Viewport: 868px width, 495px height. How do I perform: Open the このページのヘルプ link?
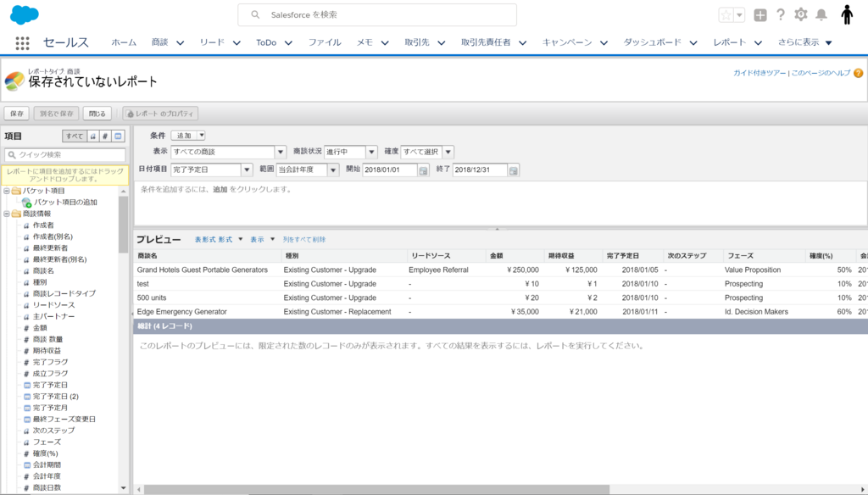click(821, 73)
